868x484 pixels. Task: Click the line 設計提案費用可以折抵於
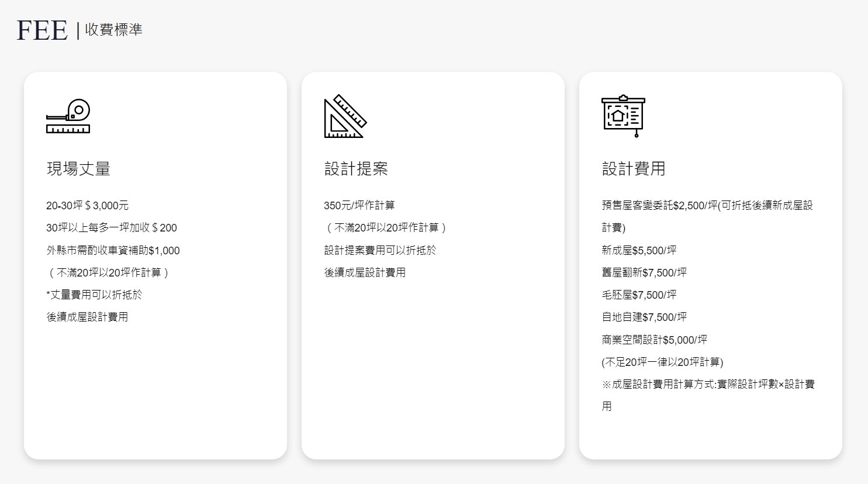[380, 250]
